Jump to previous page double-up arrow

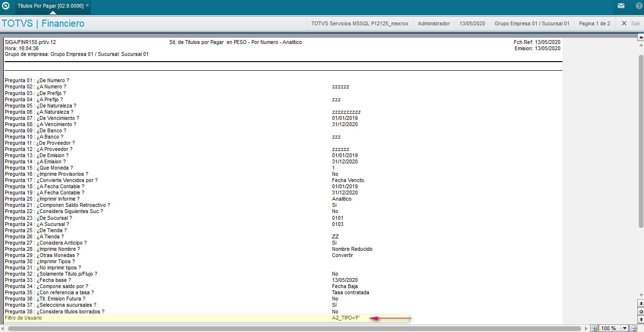[x=641, y=303]
